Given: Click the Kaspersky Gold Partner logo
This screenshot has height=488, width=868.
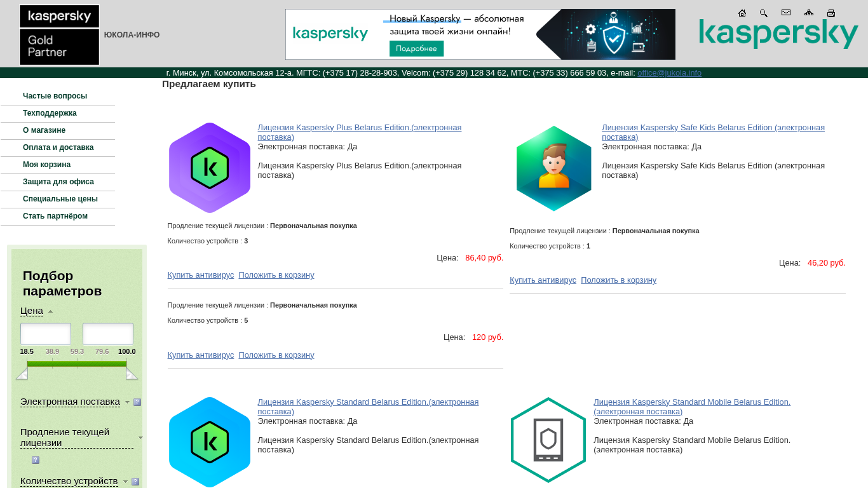Looking at the screenshot, I should tap(60, 35).
